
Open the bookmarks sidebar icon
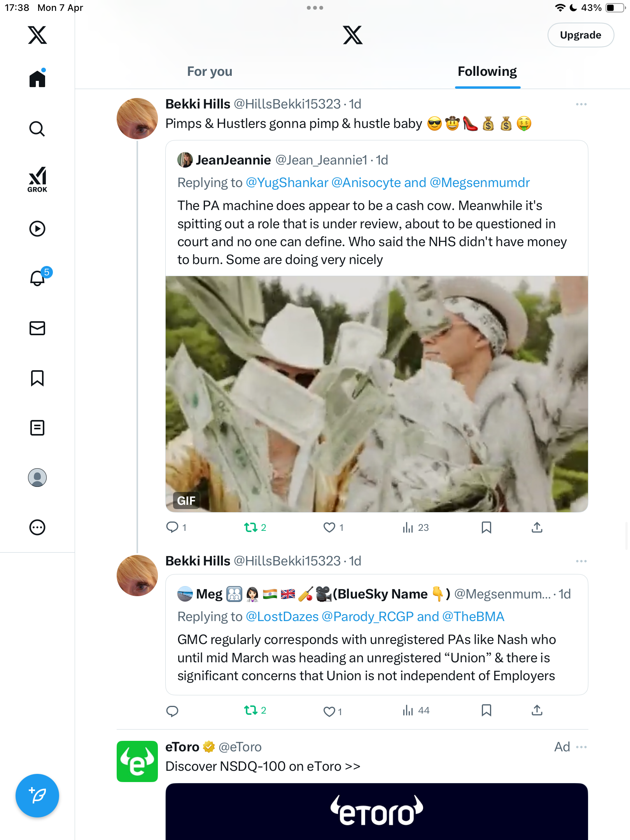37,378
